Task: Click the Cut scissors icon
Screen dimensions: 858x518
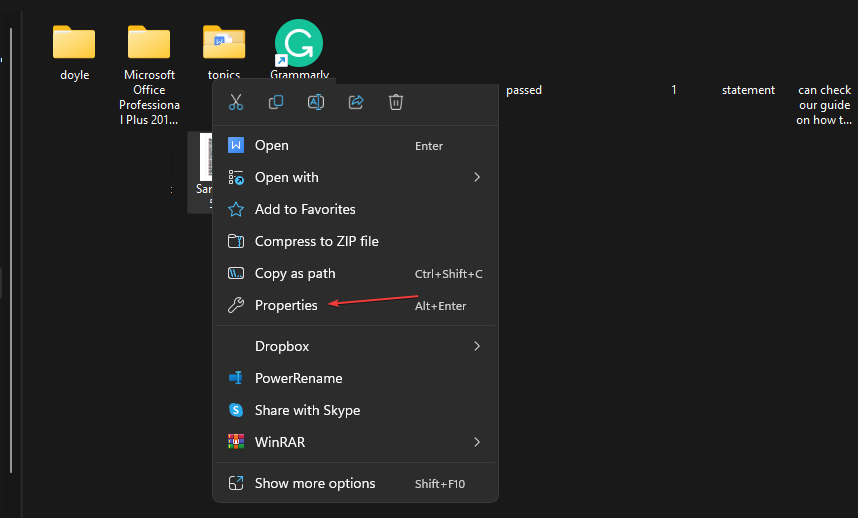Action: pyautogui.click(x=236, y=102)
